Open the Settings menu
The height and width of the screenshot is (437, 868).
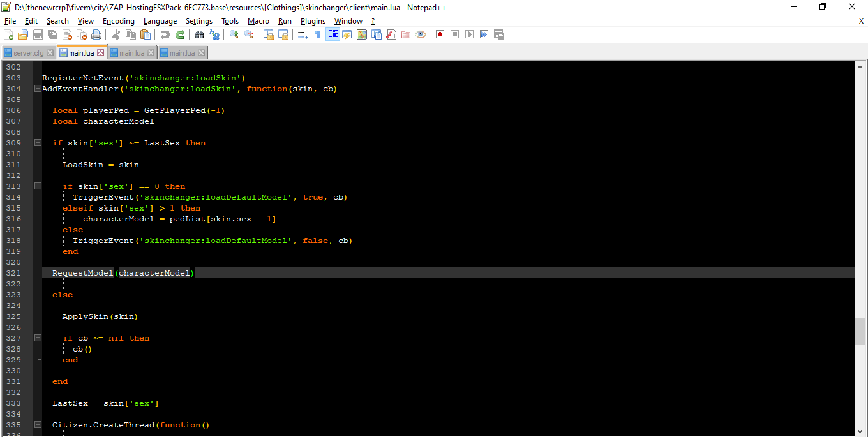(x=199, y=21)
